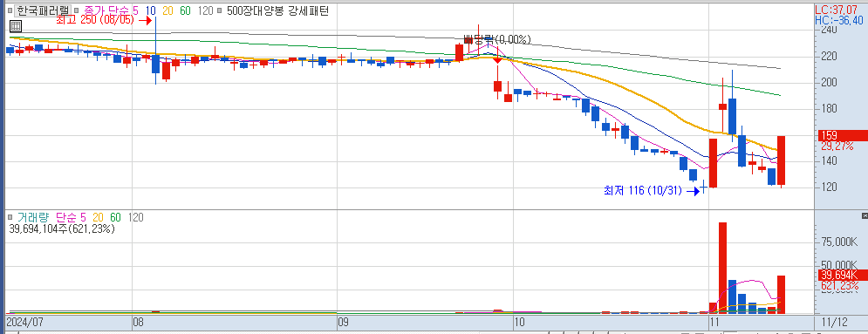Click the 29.27% change value
The image size is (868, 334).
click(x=837, y=147)
